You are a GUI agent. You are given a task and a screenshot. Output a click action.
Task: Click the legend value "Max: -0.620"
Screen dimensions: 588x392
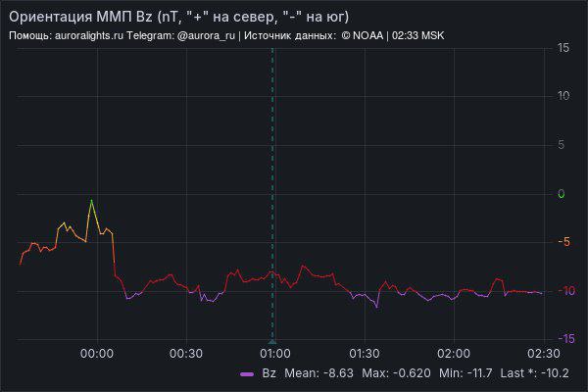(396, 373)
